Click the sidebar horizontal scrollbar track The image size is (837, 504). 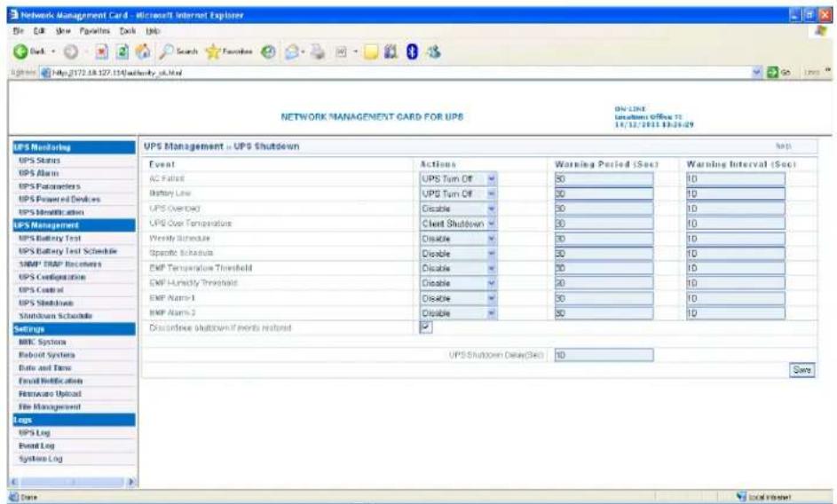[x=72, y=482]
